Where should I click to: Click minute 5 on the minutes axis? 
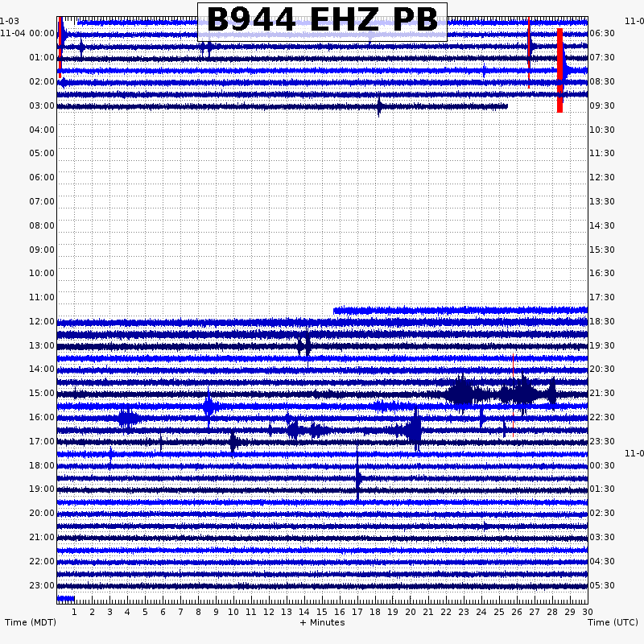(145, 612)
